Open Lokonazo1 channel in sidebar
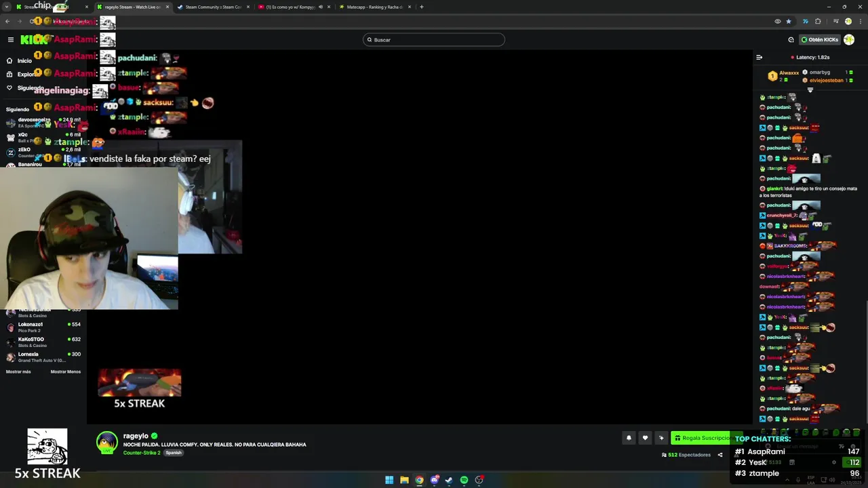 (43, 327)
